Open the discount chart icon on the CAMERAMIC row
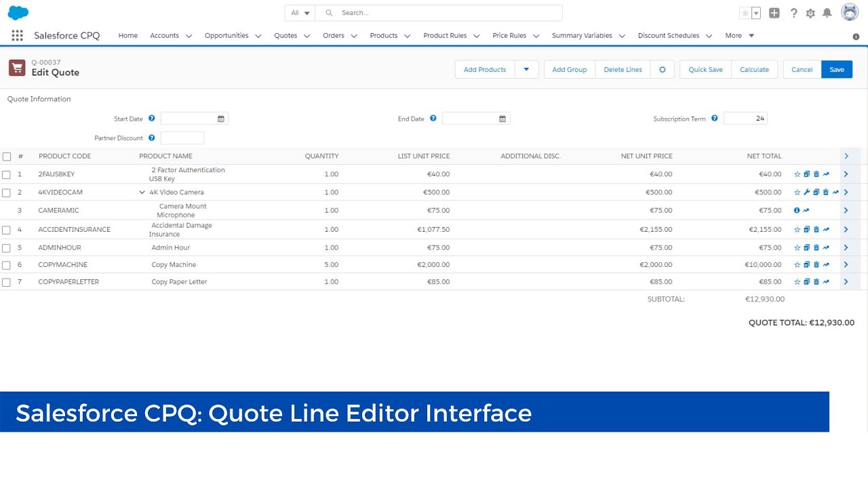The height and width of the screenshot is (488, 868). [806, 211]
